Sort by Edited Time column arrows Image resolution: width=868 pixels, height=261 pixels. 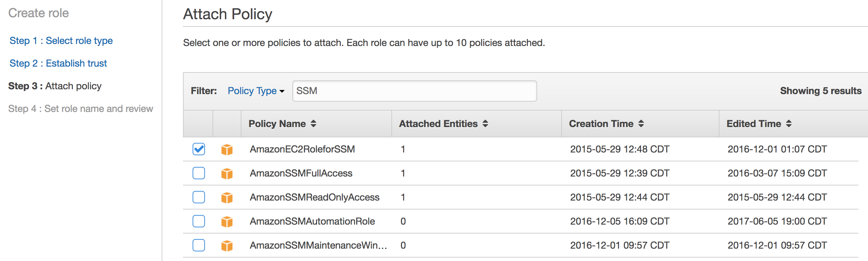pyautogui.click(x=789, y=124)
